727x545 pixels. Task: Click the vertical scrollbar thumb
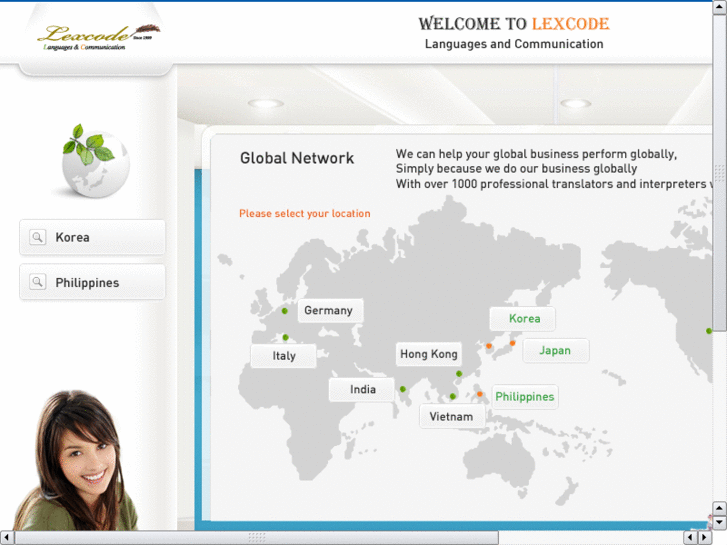pyautogui.click(x=720, y=173)
